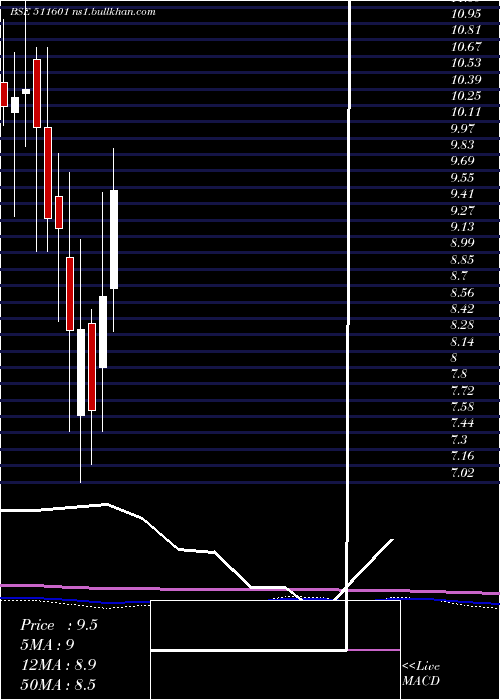Click the 10.25 price axis label
Image resolution: width=500 pixels, height=700 pixels.
[x=466, y=96]
